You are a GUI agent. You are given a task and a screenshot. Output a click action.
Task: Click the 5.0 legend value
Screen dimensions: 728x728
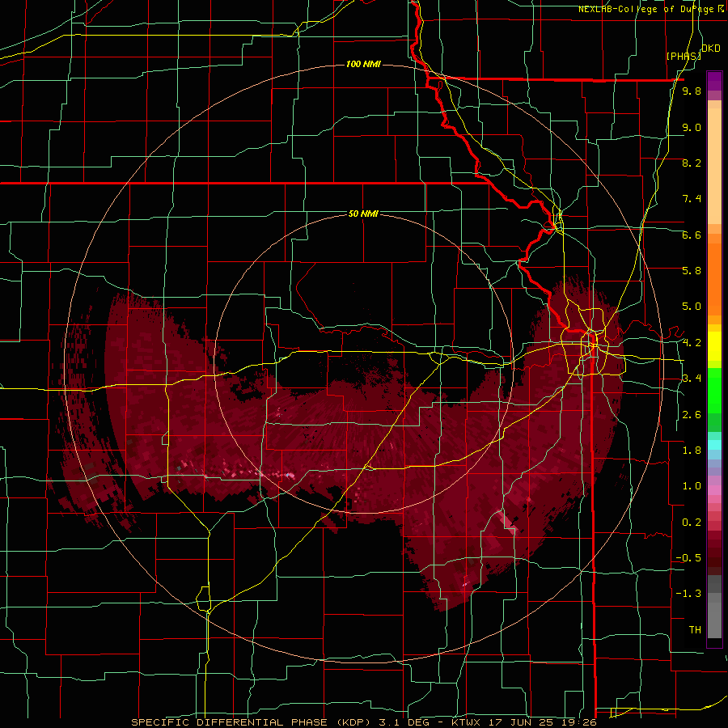click(692, 307)
